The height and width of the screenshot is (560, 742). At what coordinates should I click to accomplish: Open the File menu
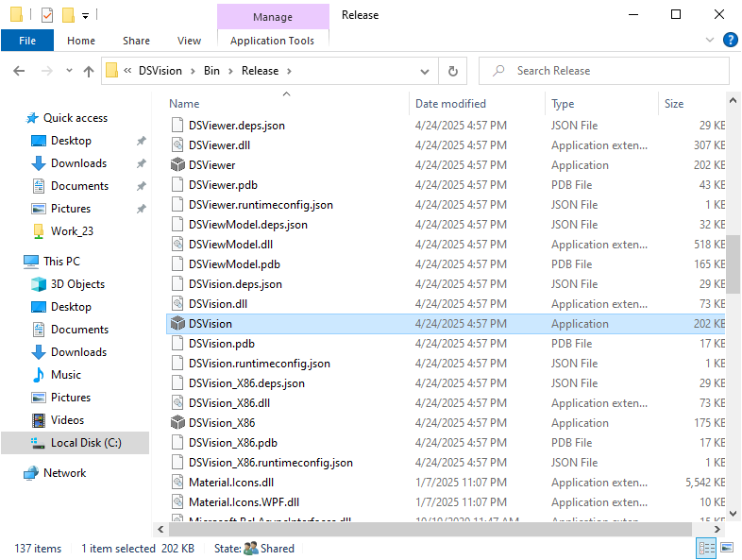(27, 41)
